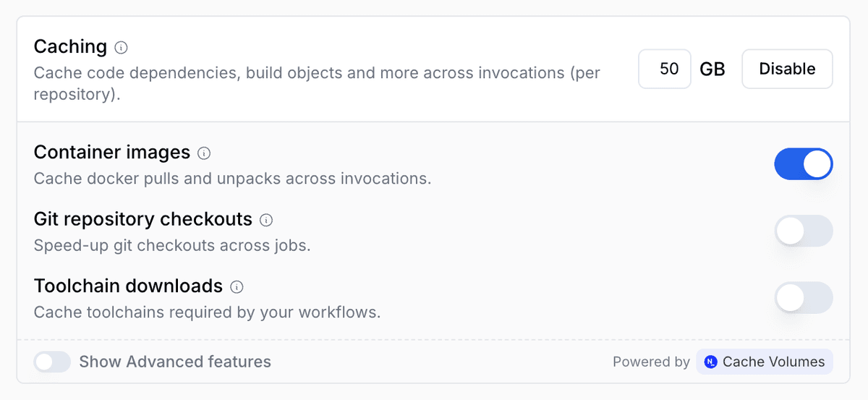Screen dimensions: 868x400
Task: Click the Git repository checkouts title
Action: 143,219
